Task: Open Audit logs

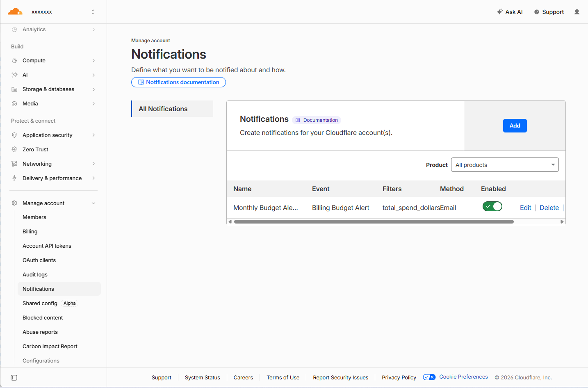Action: [35, 275]
